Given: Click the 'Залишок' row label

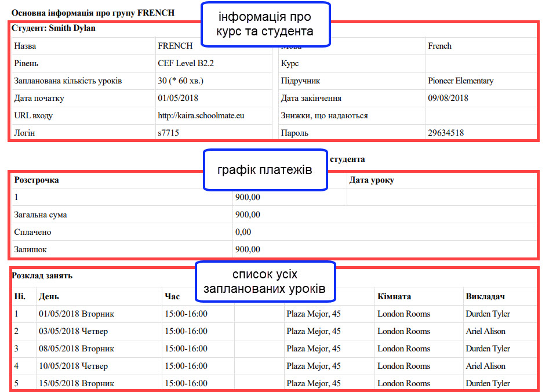Looking at the screenshot, I should 30,249.
